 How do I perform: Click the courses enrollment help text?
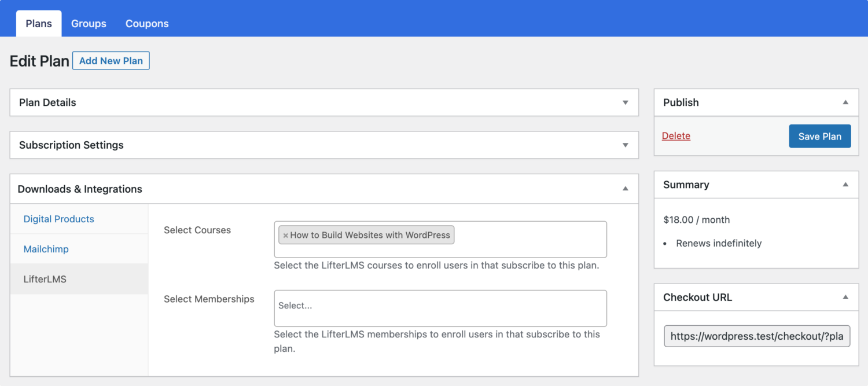click(436, 266)
